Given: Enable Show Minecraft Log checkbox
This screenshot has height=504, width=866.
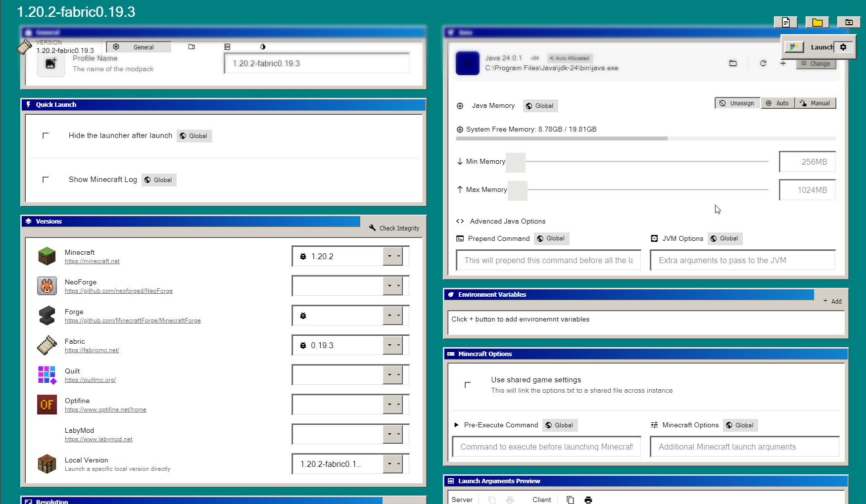Looking at the screenshot, I should point(46,180).
